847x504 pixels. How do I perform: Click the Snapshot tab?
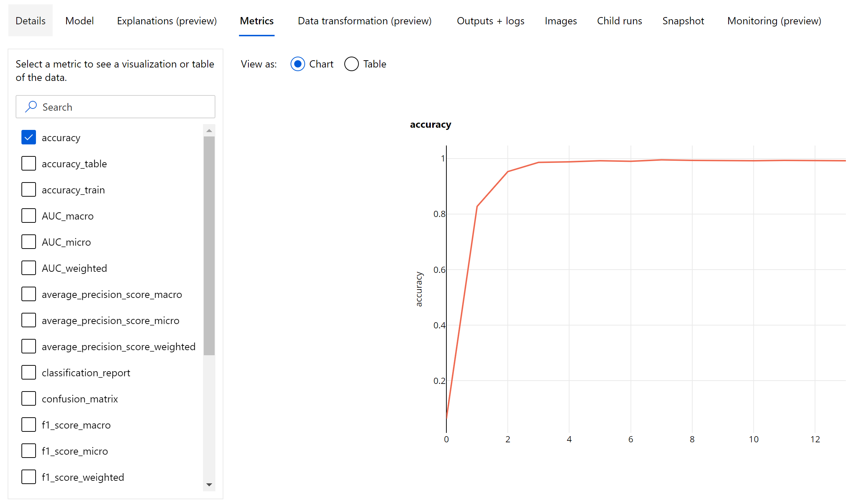(x=684, y=21)
